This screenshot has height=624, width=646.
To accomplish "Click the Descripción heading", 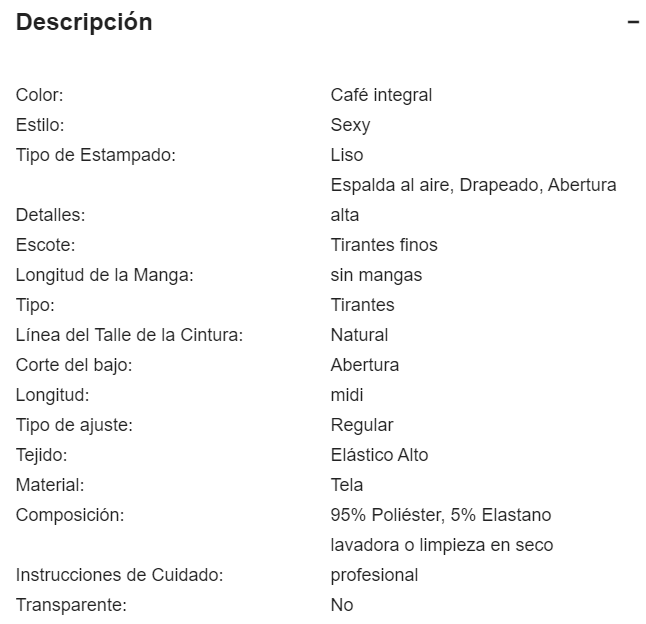I will tap(84, 22).
